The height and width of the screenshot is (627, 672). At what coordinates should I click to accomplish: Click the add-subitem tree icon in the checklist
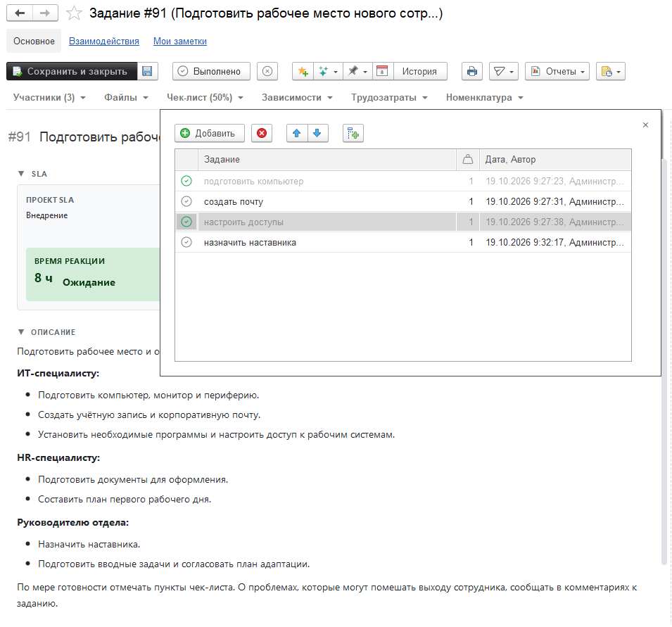pos(353,133)
